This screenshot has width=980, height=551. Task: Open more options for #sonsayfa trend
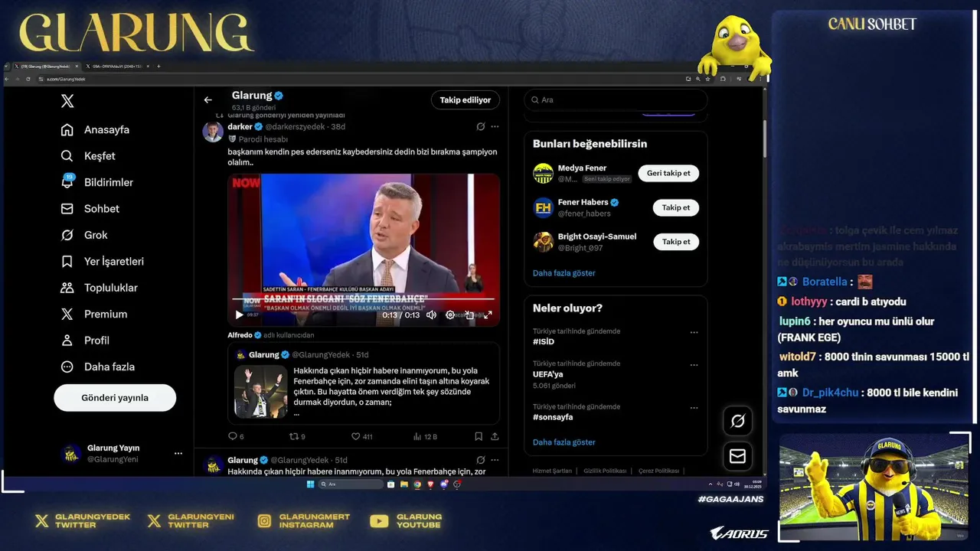pos(694,408)
